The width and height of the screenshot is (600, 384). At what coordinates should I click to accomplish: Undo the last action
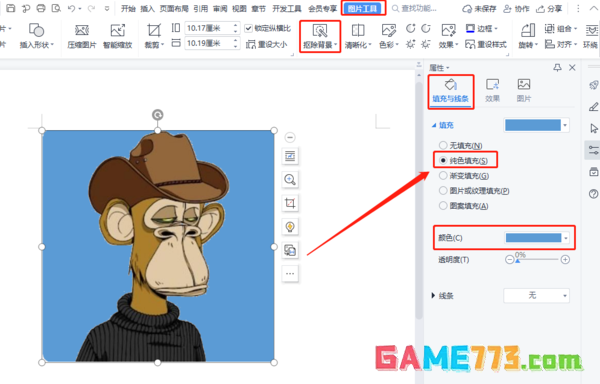click(x=71, y=8)
